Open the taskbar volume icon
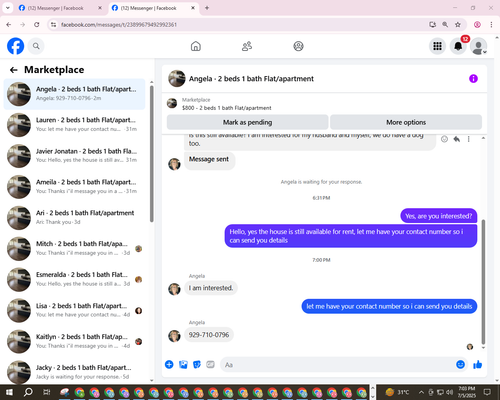Screen dimensions: 500x400 (x=450, y=392)
